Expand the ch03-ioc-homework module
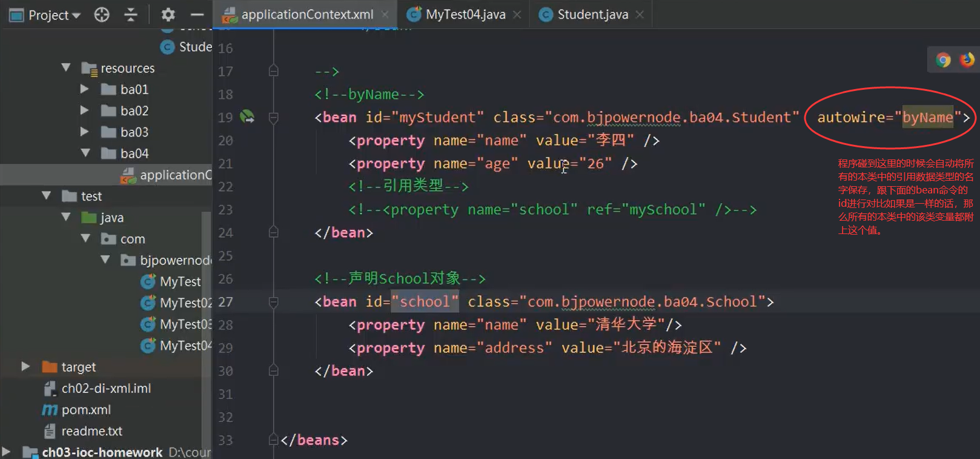Viewport: 980px width, 459px height. click(x=6, y=452)
